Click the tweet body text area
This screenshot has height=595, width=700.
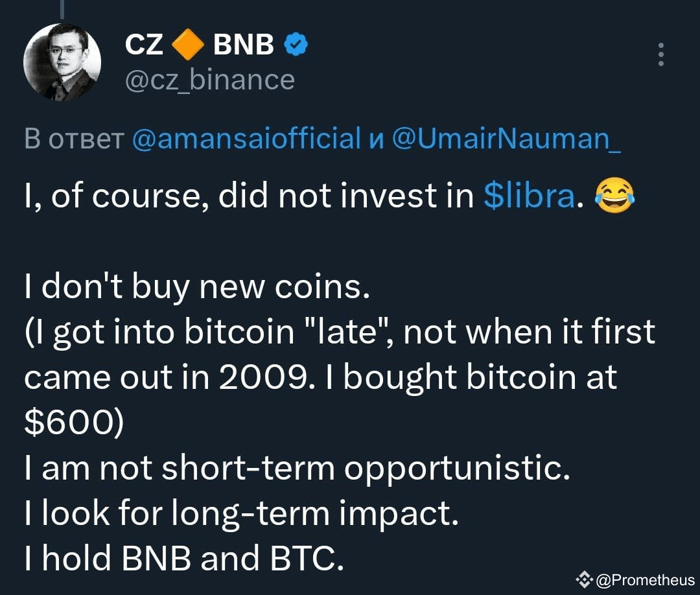[x=324, y=376]
